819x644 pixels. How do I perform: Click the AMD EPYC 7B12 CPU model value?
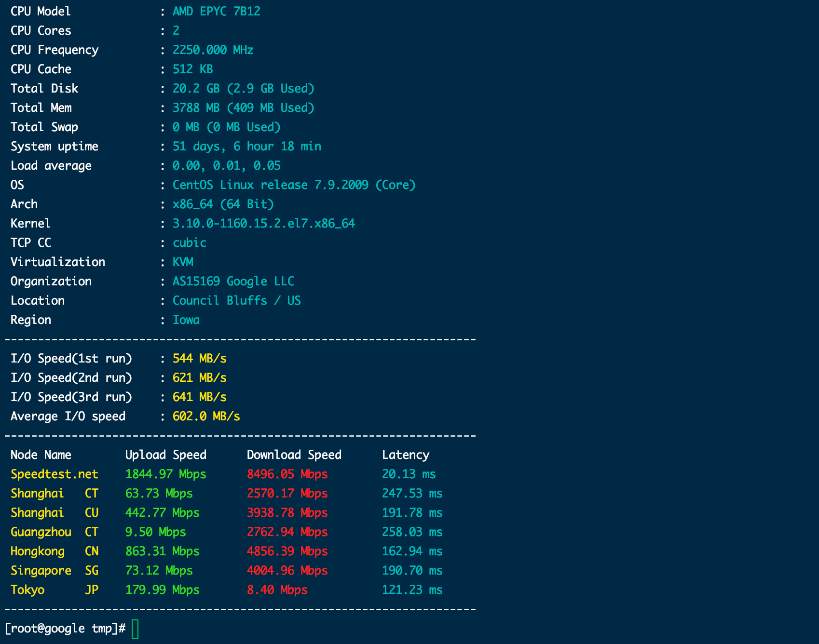pos(217,12)
